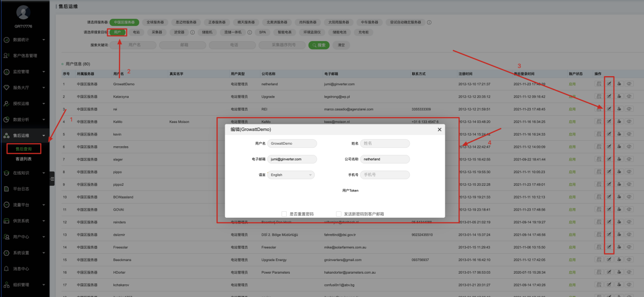Expand the 数据统计 sidebar menu
The height and width of the screenshot is (297, 644).
pyautogui.click(x=24, y=40)
